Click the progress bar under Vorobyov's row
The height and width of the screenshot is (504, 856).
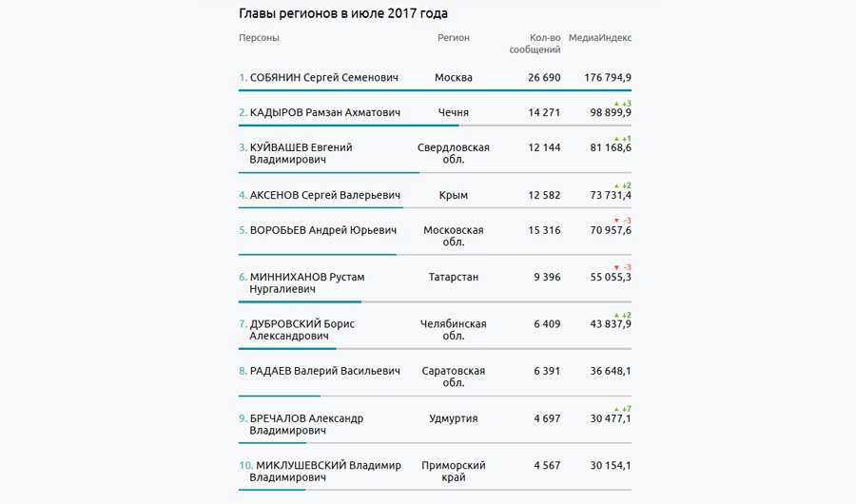tap(318, 255)
